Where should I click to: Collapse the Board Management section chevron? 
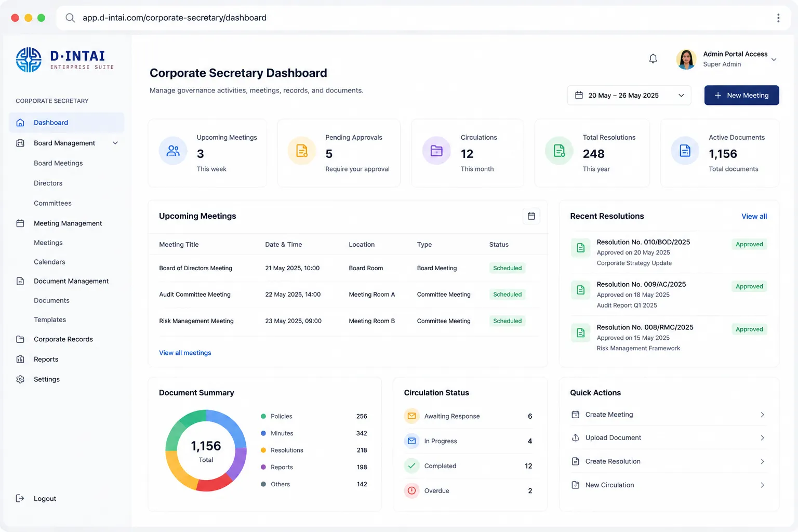115,143
